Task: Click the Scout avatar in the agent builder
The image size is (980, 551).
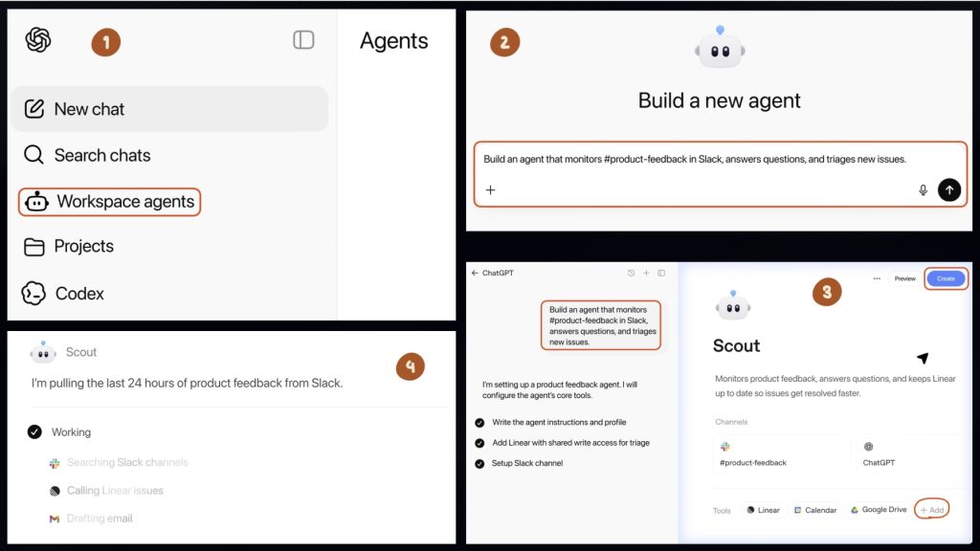Action: (733, 306)
